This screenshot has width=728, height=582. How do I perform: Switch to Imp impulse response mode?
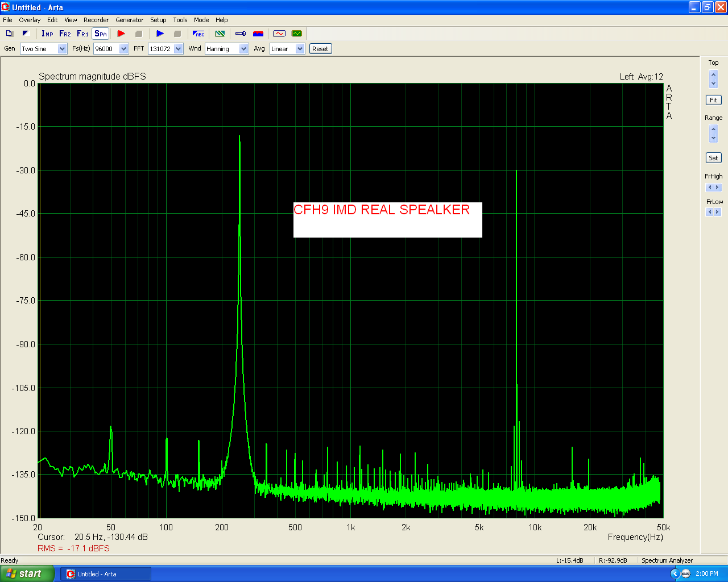point(47,34)
